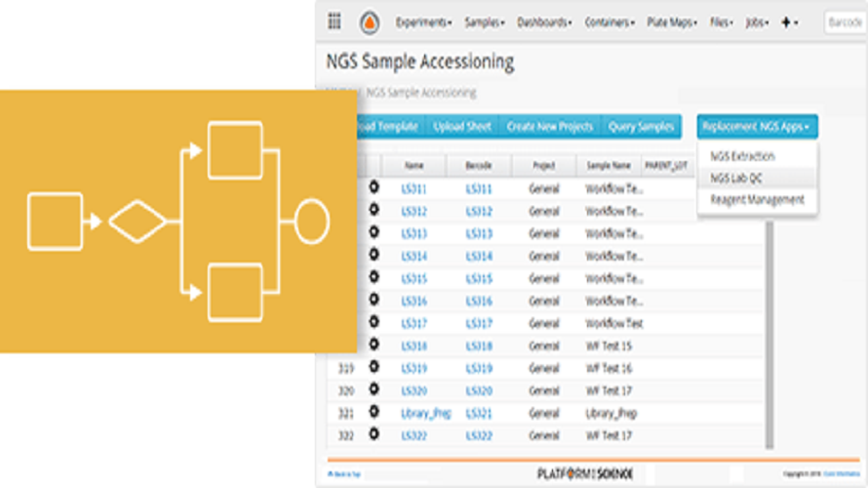Click the orange flask home logo
The image size is (868, 488).
[370, 21]
